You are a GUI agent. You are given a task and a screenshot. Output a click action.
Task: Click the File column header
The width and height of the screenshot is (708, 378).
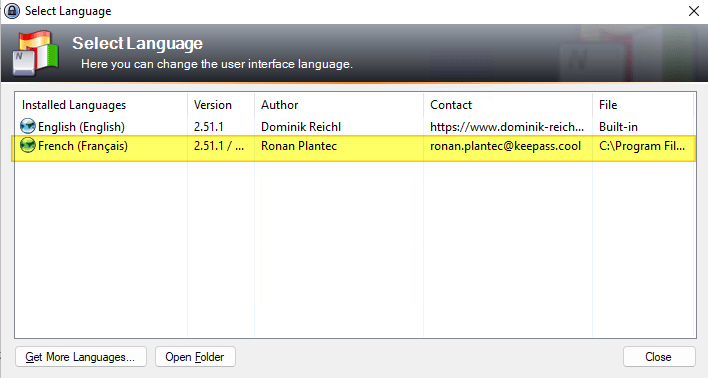[643, 105]
